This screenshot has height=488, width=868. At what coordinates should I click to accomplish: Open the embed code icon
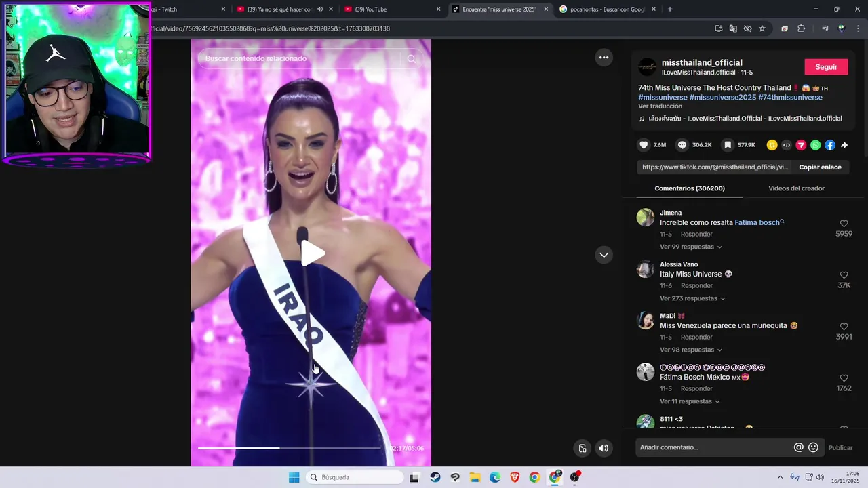coord(787,145)
